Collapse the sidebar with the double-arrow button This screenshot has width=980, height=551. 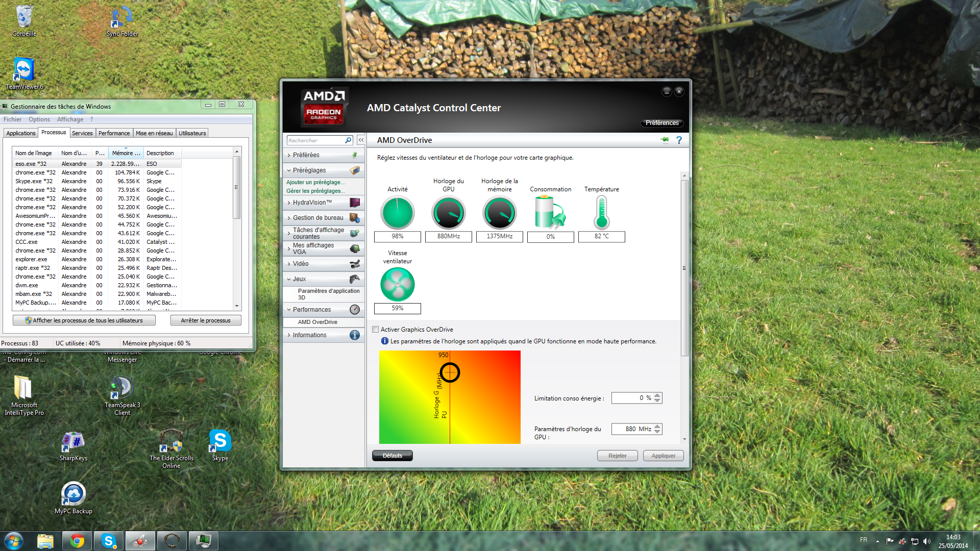point(361,140)
